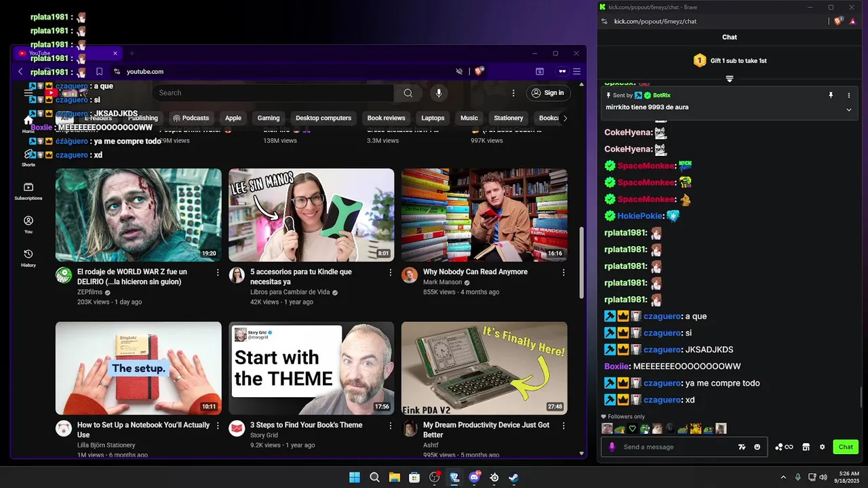Open OBS Studio from the taskbar
The image size is (868, 488).
[x=435, y=477]
